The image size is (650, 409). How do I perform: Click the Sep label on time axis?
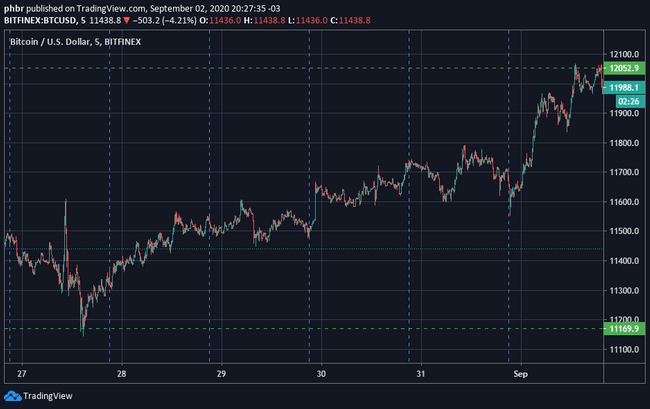tap(521, 374)
